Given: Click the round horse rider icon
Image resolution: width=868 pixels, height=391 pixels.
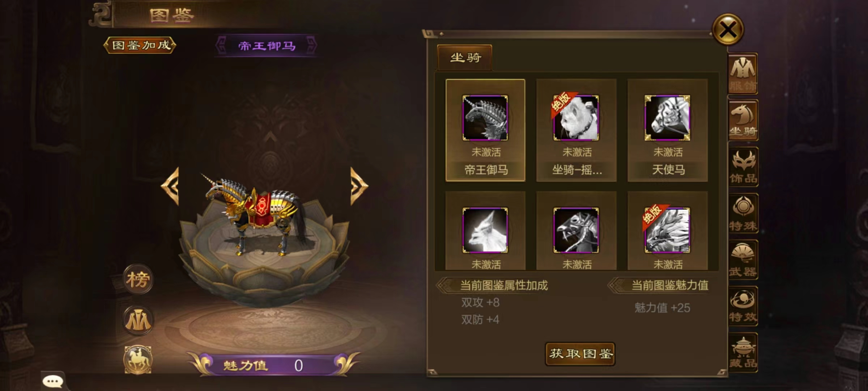Looking at the screenshot, I should tap(138, 360).
